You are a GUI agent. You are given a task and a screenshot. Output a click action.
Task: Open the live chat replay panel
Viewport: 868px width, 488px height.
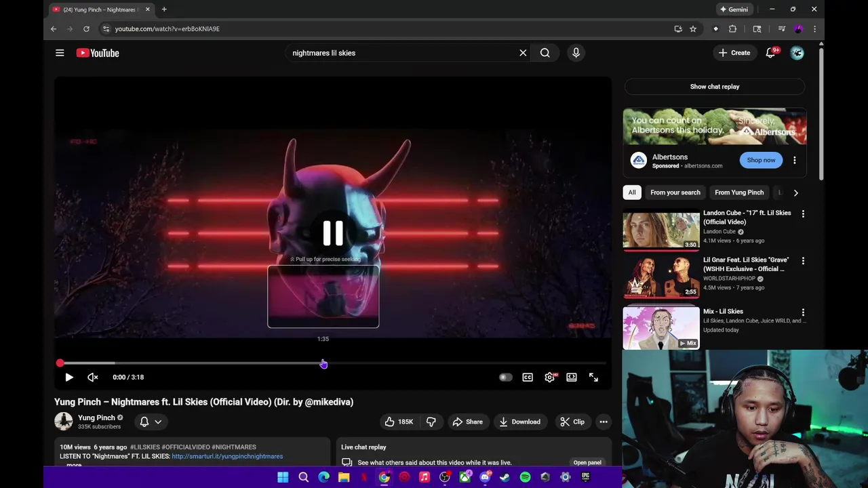(x=587, y=462)
